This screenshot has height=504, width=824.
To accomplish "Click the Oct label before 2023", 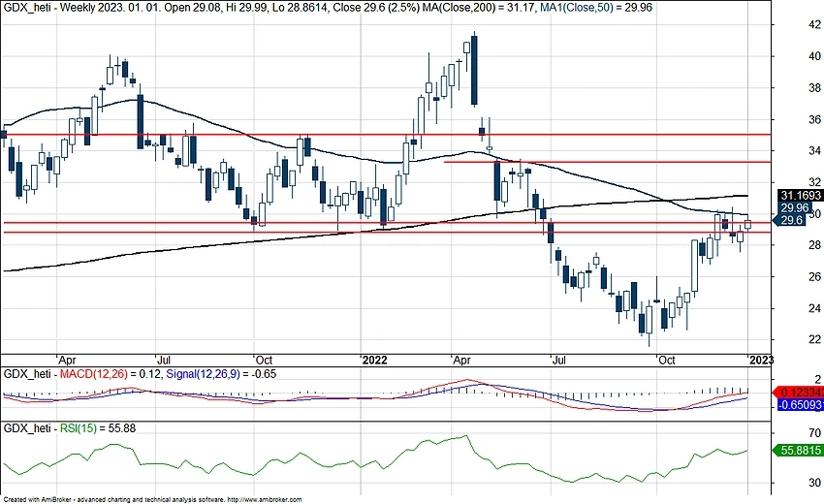I will [666, 360].
